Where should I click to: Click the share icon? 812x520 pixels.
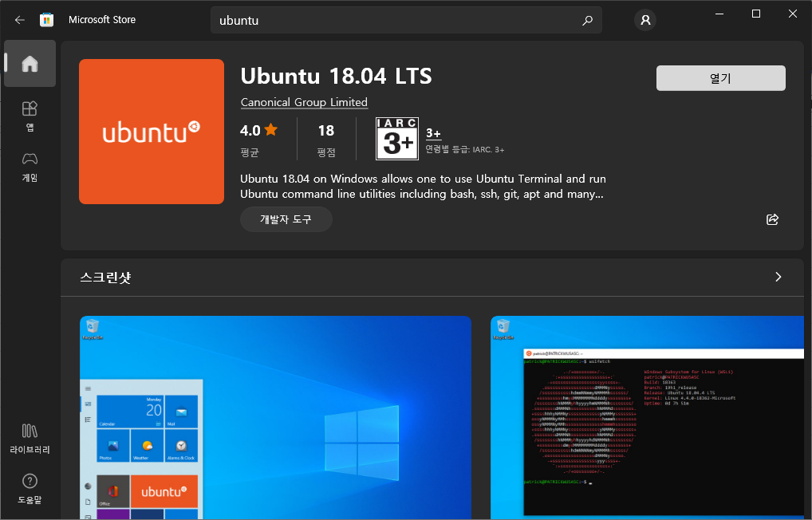click(772, 219)
